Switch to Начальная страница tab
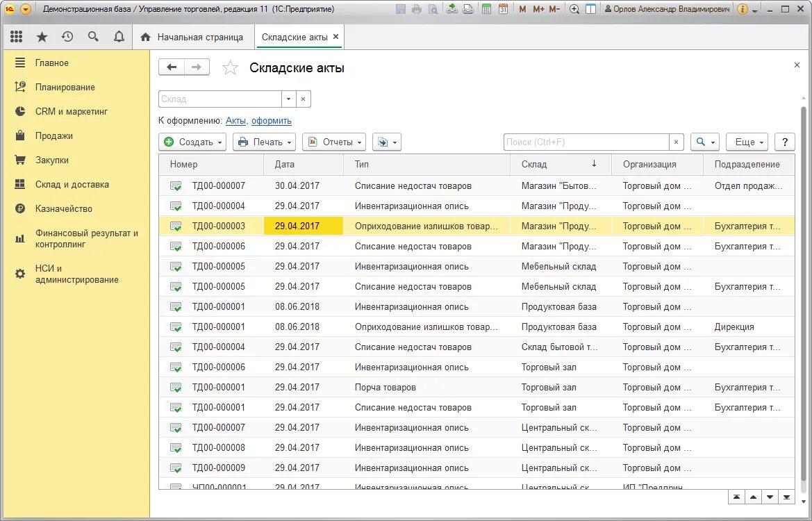 coord(194,37)
